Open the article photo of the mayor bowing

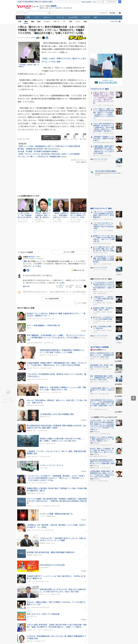click(x=29, y=52)
